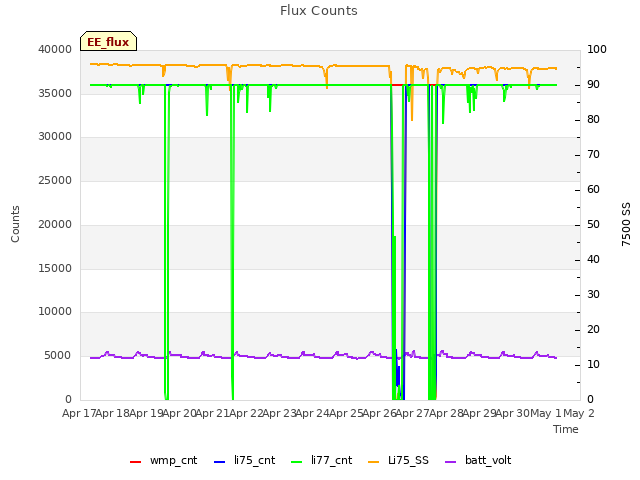Click the 100 right-axis tick label
This screenshot has width=640, height=480.
pyautogui.click(x=597, y=49)
